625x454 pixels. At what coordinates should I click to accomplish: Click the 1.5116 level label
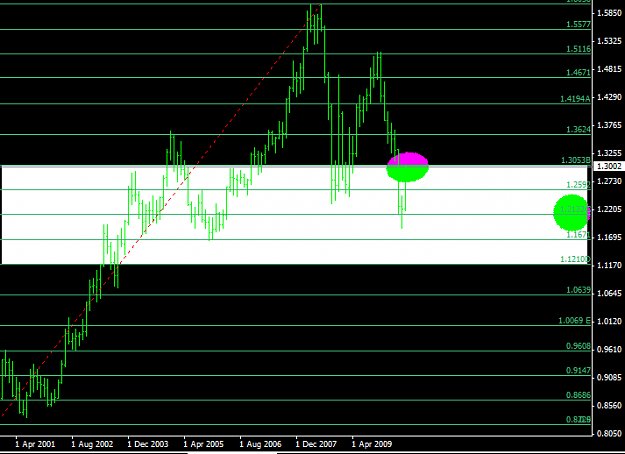pos(578,49)
